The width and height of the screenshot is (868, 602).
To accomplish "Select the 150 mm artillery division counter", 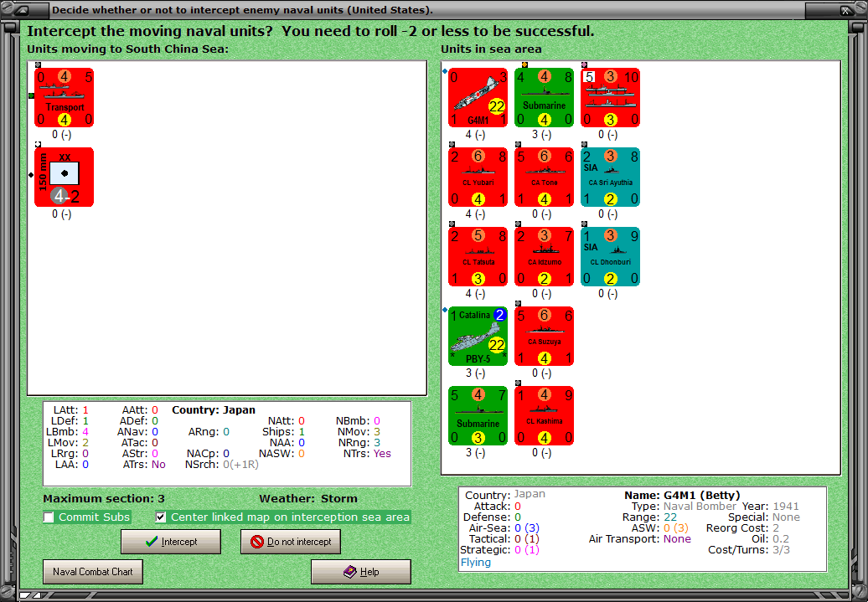I will pos(65,177).
